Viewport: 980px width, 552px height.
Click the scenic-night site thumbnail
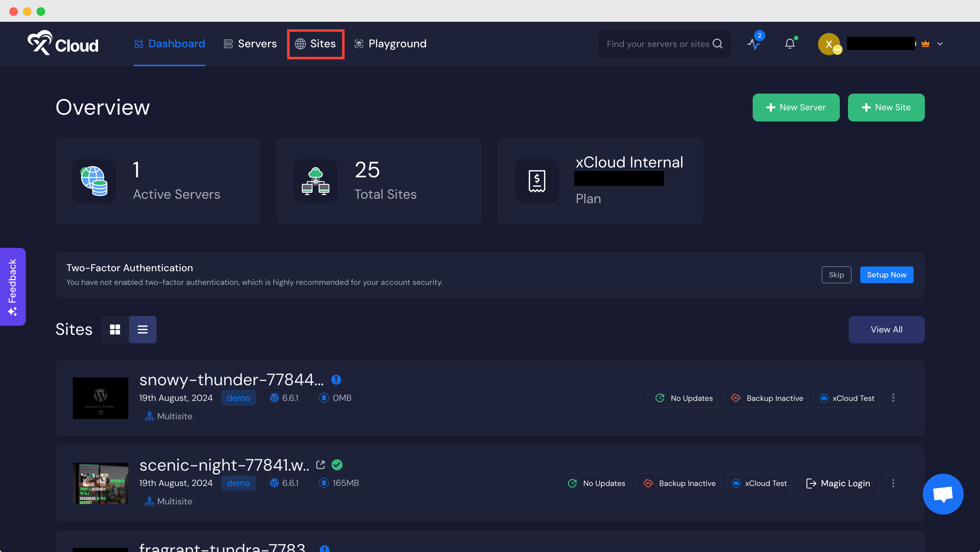(x=100, y=483)
